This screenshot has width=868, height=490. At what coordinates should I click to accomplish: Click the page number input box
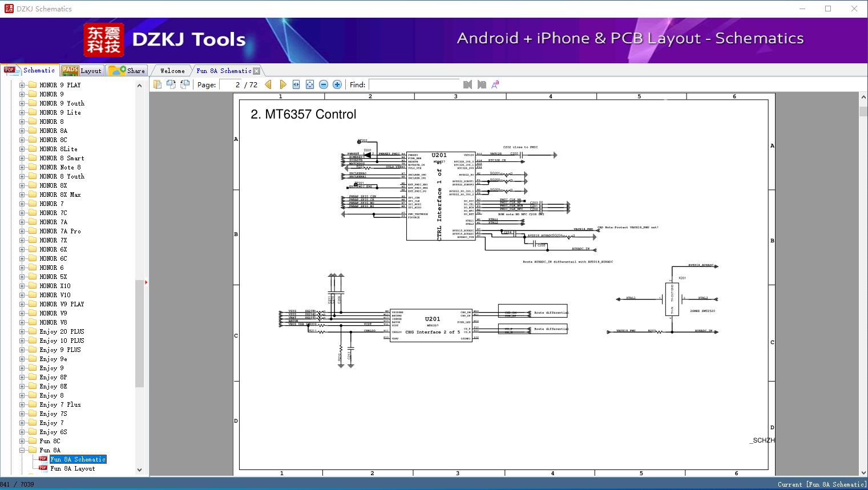tap(231, 84)
